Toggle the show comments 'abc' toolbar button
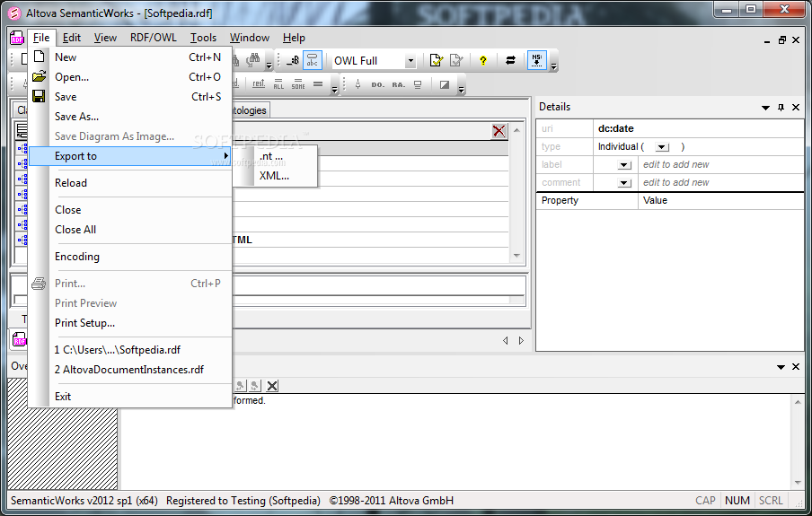This screenshot has height=516, width=812. [313, 60]
